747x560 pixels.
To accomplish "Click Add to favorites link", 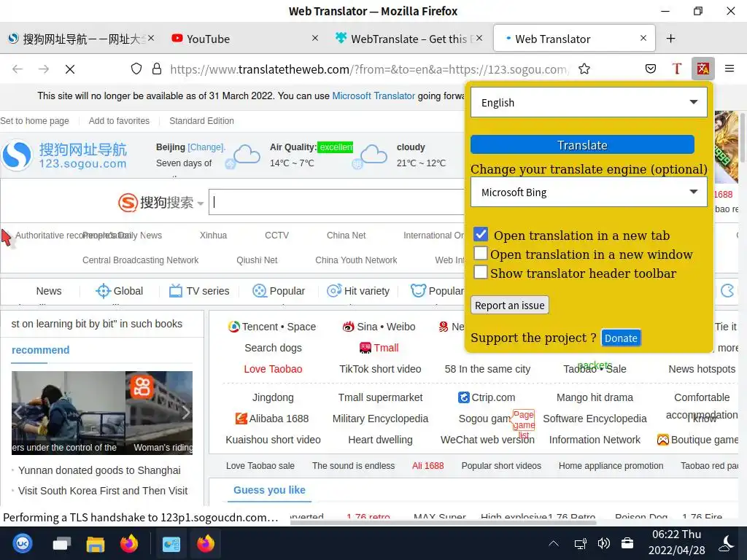I will (119, 121).
